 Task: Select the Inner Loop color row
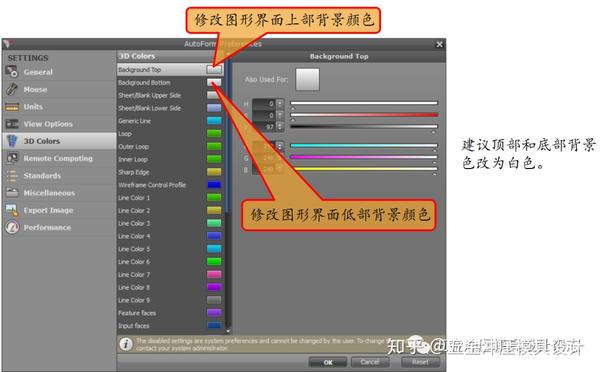(x=170, y=159)
